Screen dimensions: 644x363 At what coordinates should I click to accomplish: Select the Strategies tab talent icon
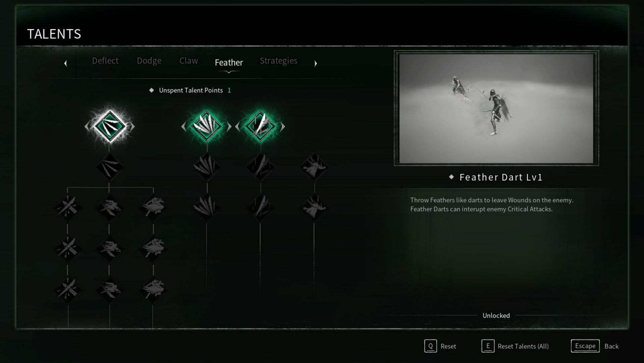point(278,60)
